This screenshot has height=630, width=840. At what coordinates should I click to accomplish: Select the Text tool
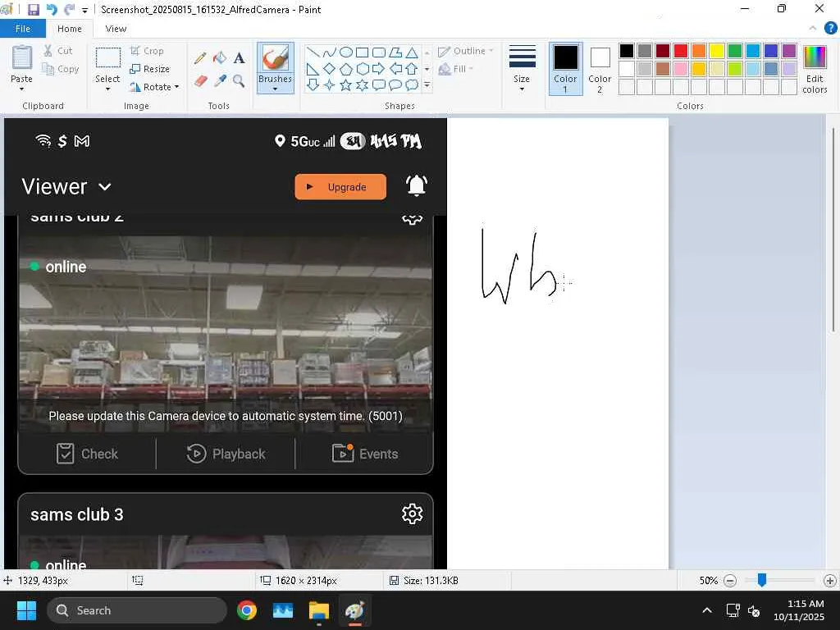[x=239, y=58]
